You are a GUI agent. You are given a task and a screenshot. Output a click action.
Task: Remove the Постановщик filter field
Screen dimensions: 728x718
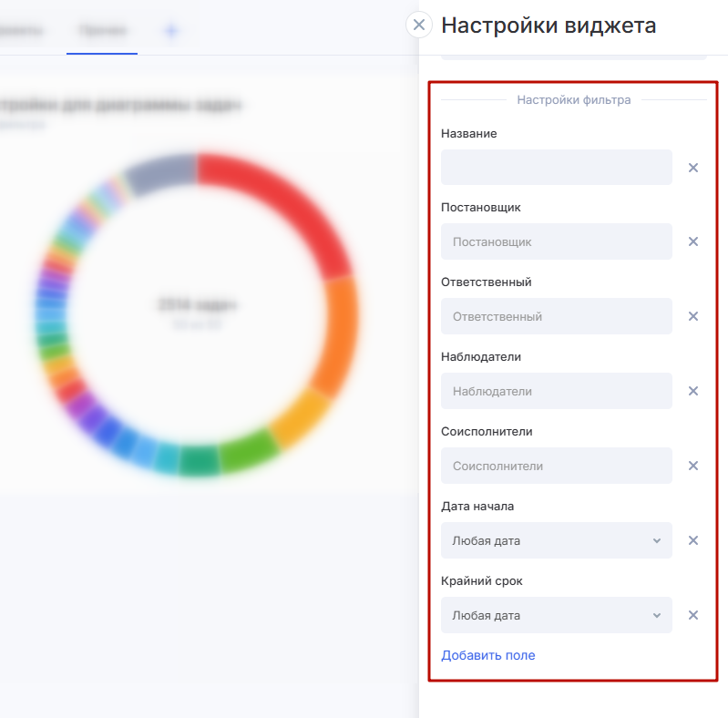(x=692, y=242)
